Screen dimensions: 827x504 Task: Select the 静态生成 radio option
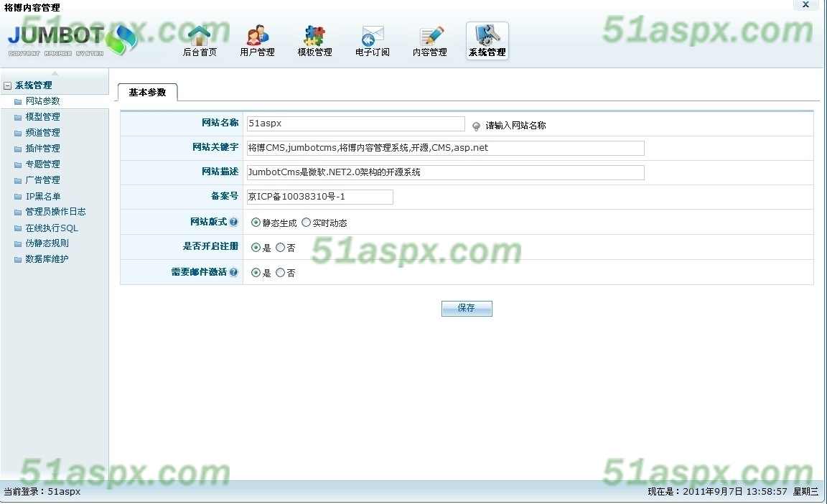click(256, 223)
